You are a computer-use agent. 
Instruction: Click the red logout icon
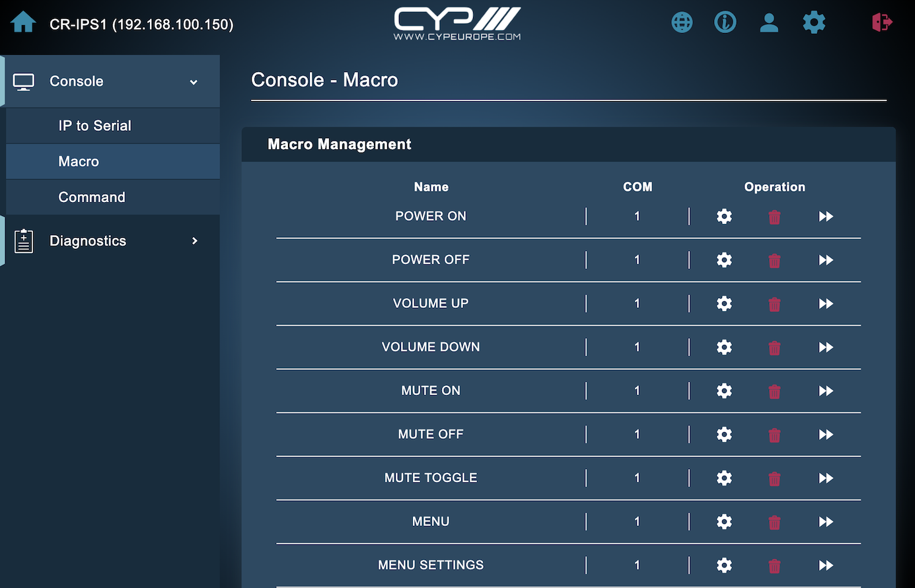(882, 22)
